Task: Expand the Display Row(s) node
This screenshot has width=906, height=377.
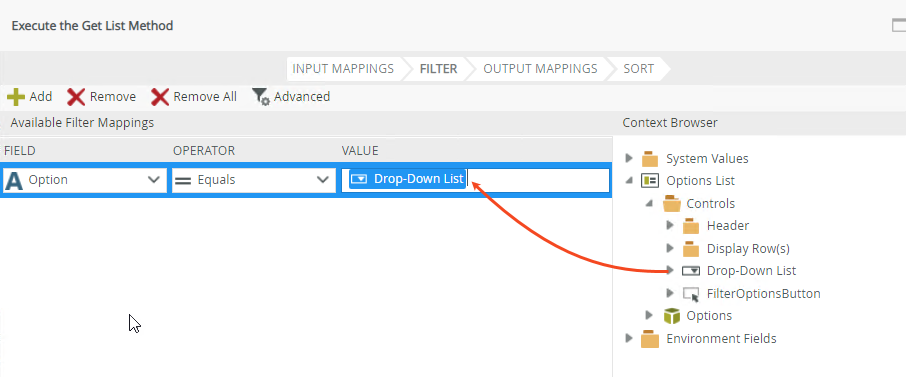Action: [670, 248]
